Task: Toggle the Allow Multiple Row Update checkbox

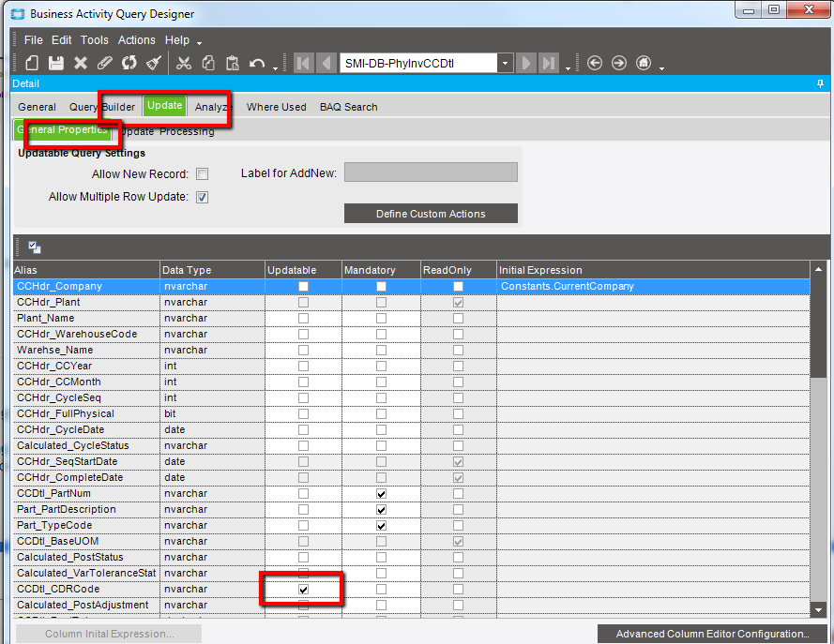Action: (x=202, y=197)
